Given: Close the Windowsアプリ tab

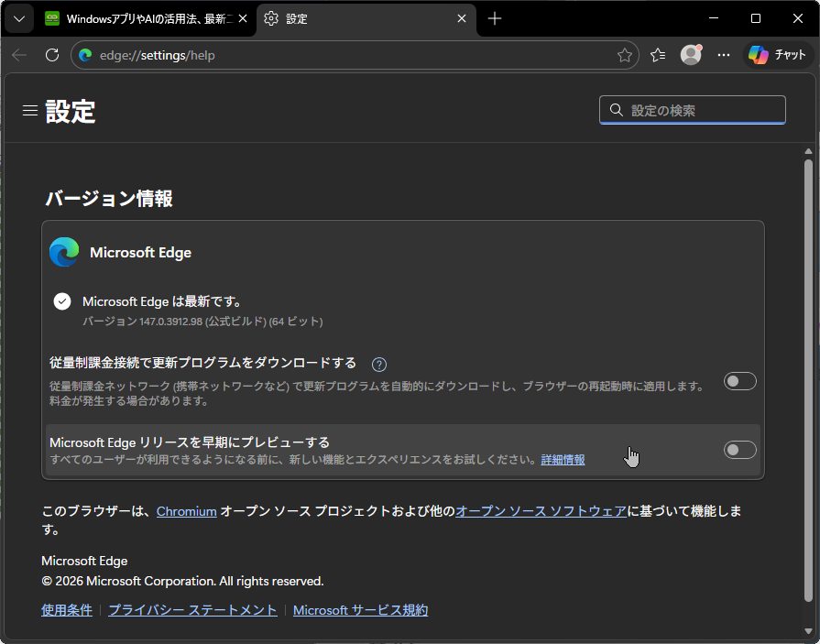Looking at the screenshot, I should tap(243, 19).
